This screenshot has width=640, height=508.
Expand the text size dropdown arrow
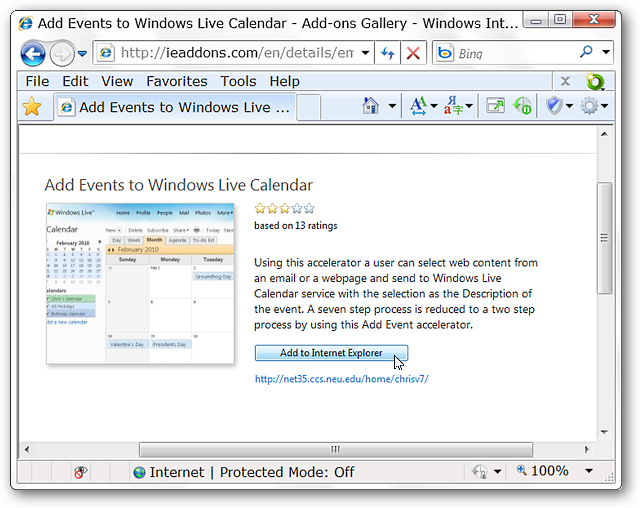[434, 106]
